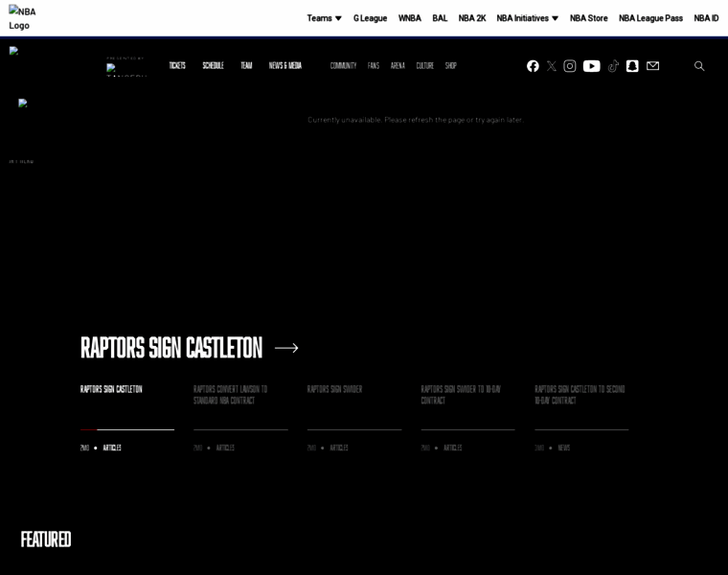Open the YouTube social icon

pos(592,66)
